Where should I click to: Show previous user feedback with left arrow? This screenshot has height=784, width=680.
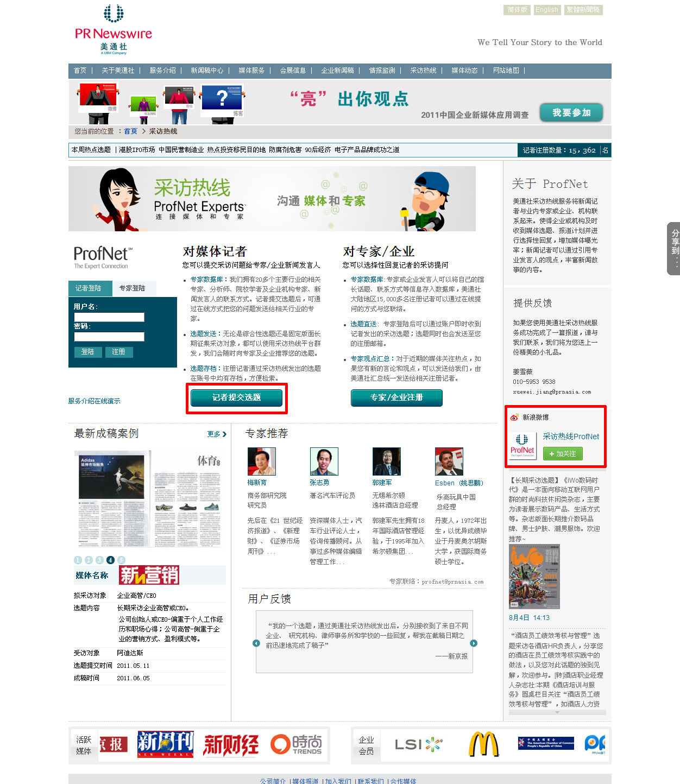coord(256,643)
